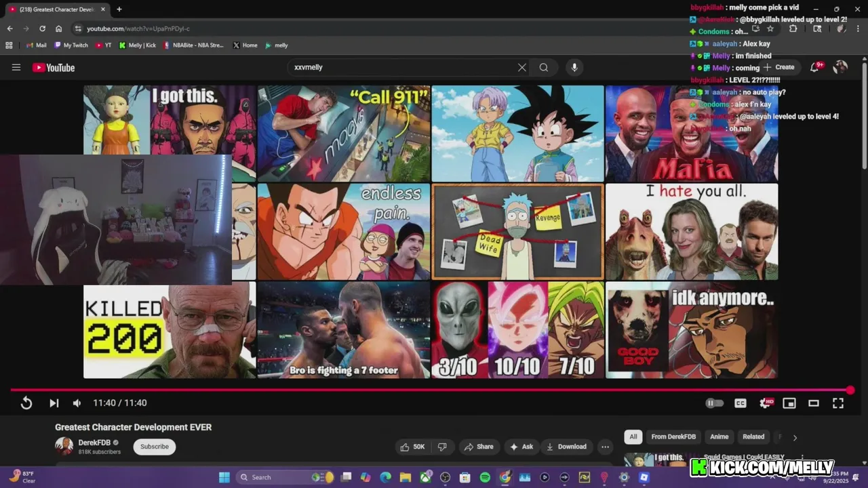Search with voice microphone
This screenshot has height=488, width=868.
(x=574, y=67)
